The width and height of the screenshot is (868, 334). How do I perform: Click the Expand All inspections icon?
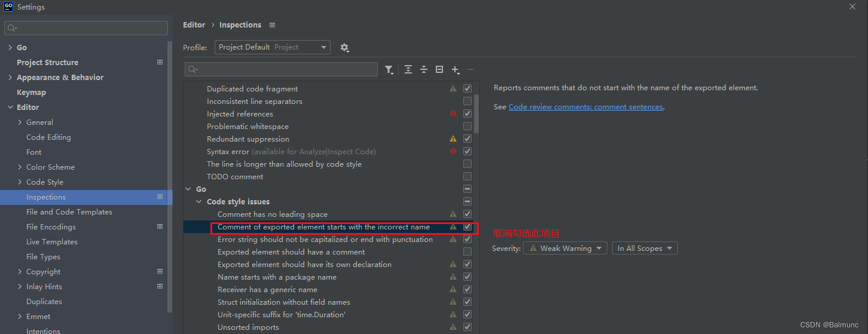(x=408, y=70)
